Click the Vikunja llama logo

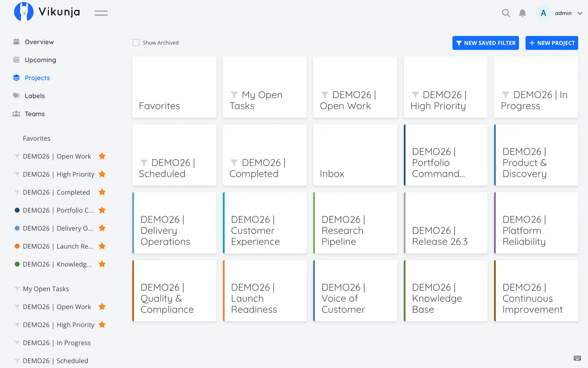pyautogui.click(x=24, y=12)
